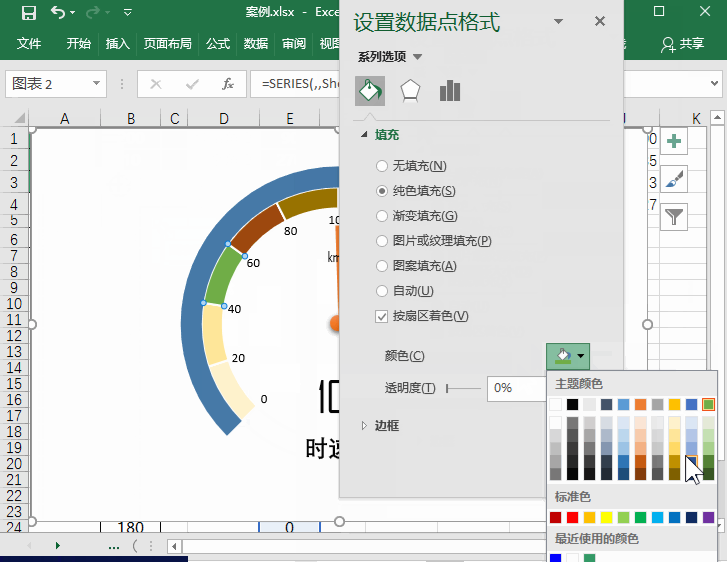This screenshot has height=562, width=727.
Task: Pick the green theme color swatch
Action: 708,404
